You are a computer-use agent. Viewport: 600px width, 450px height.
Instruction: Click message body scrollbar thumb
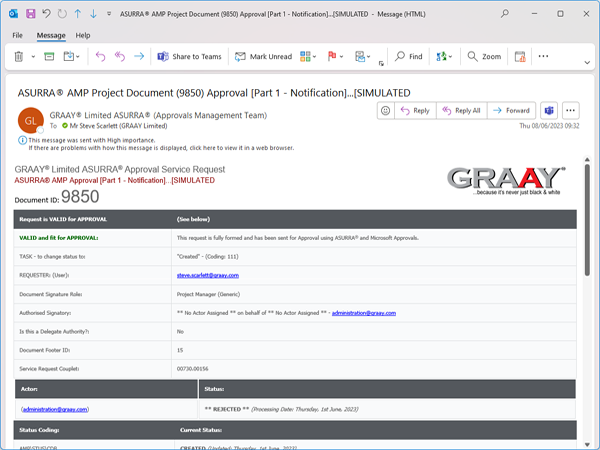(x=587, y=220)
